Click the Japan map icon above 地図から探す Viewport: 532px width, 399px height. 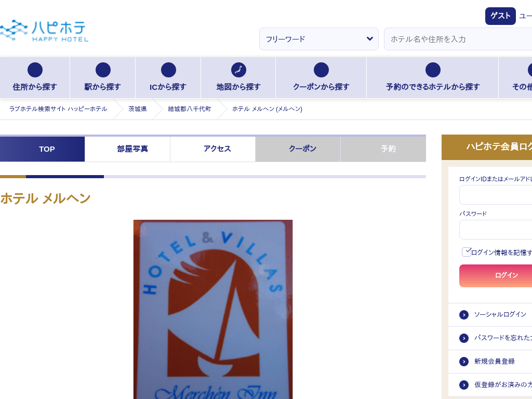(x=238, y=70)
